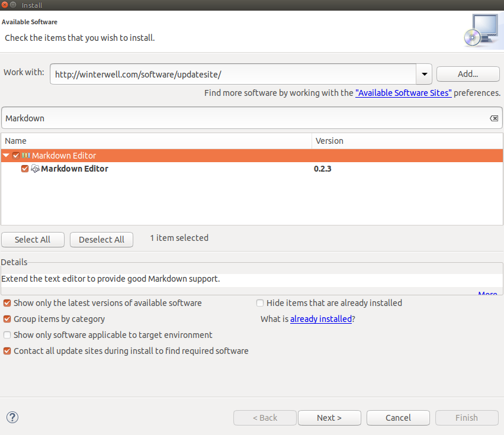The width and height of the screenshot is (504, 435).
Task: Proceed by clicking Next
Action: 329,417
